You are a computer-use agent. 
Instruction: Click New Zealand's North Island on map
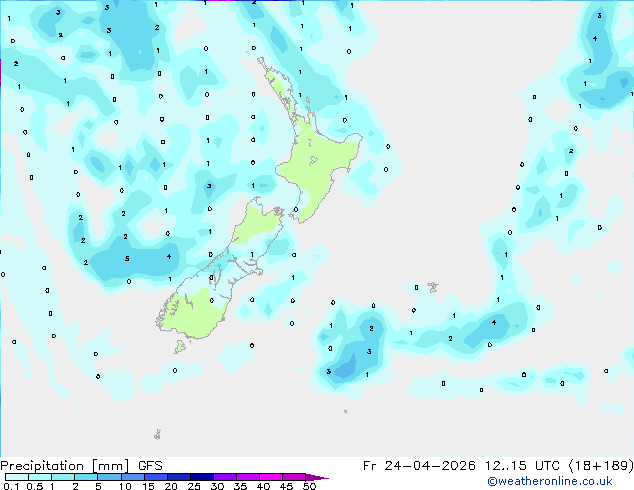317,160
